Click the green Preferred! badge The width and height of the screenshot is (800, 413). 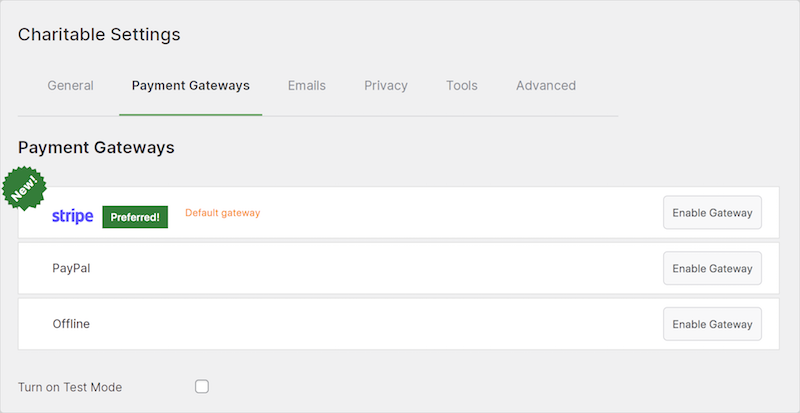tap(135, 217)
